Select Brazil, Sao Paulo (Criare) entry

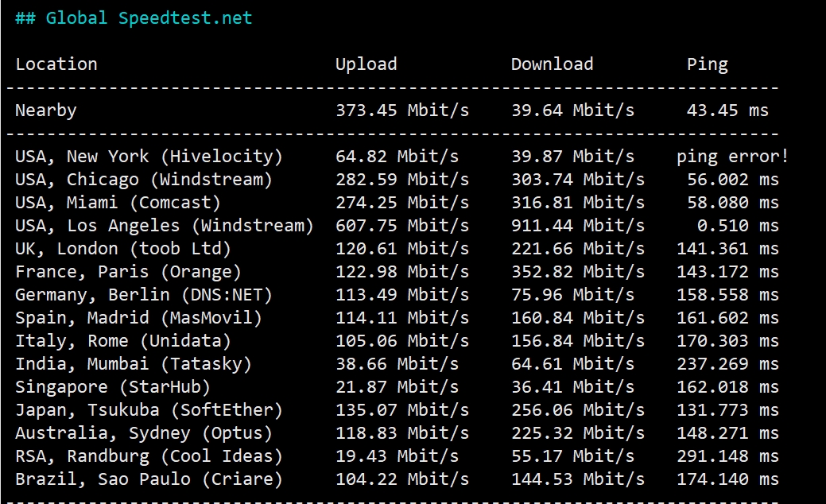149,479
